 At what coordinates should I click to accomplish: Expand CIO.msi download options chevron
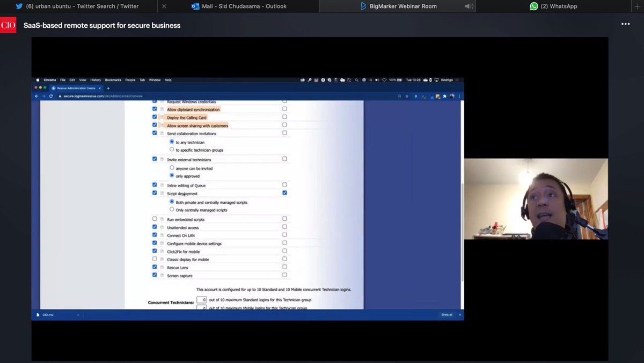[78, 315]
